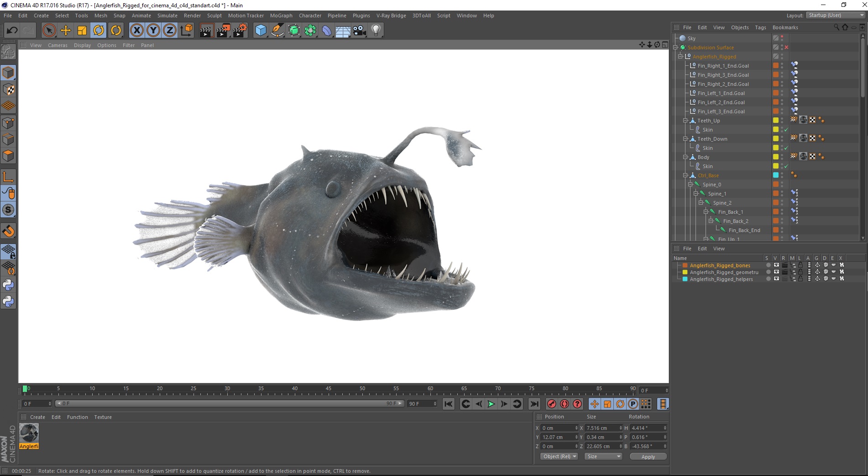Viewport: 868px width, 476px height.
Task: Select the Sky object
Action: click(691, 38)
